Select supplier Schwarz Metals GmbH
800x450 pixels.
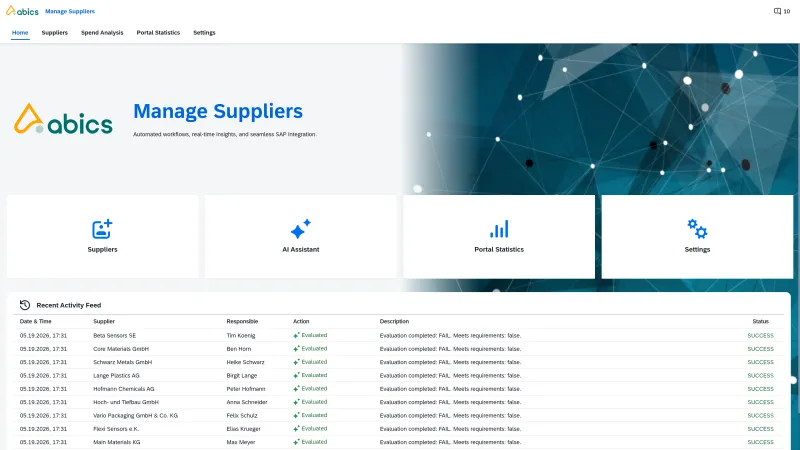click(x=122, y=362)
